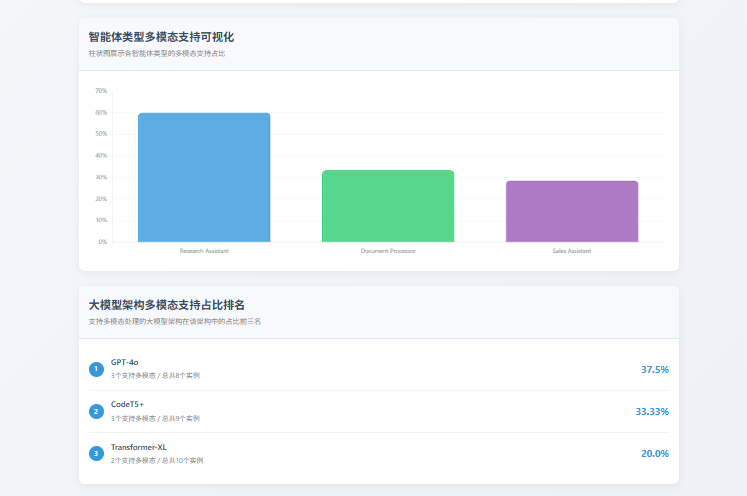Click the Document Processor x-axis label
747x496 pixels.
pos(388,251)
